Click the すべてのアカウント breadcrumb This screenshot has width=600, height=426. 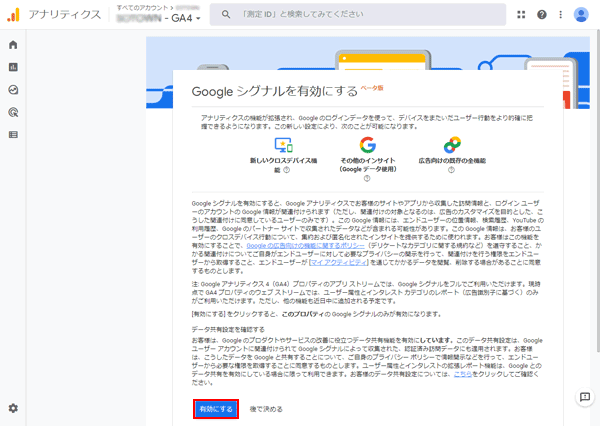pos(142,7)
